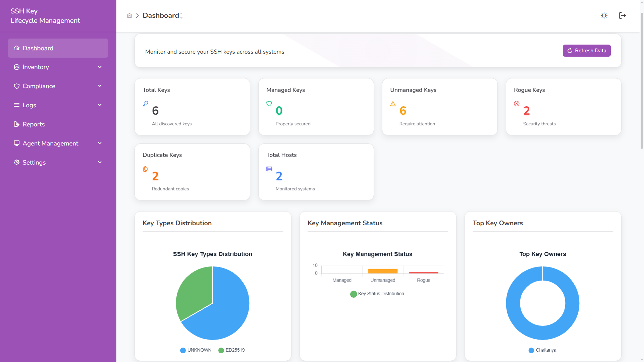Screen dimensions: 644x362
Task: Toggle Key Status Distribution legend item
Action: (x=377, y=294)
